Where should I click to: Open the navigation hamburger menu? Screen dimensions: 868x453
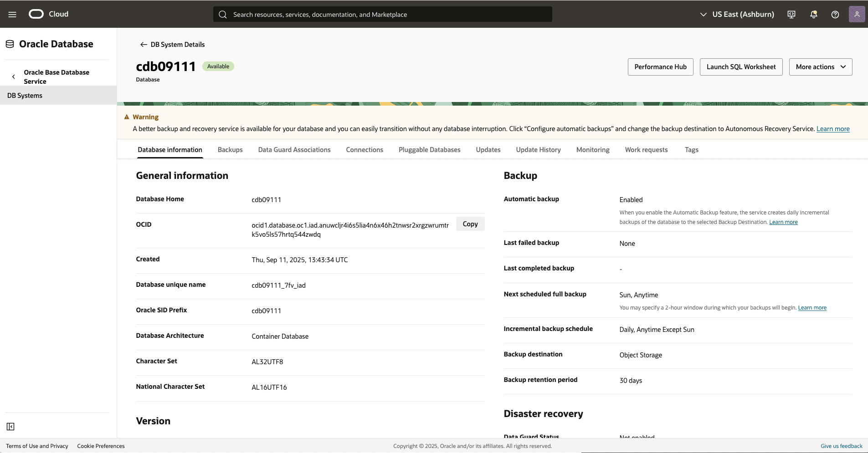coord(12,14)
